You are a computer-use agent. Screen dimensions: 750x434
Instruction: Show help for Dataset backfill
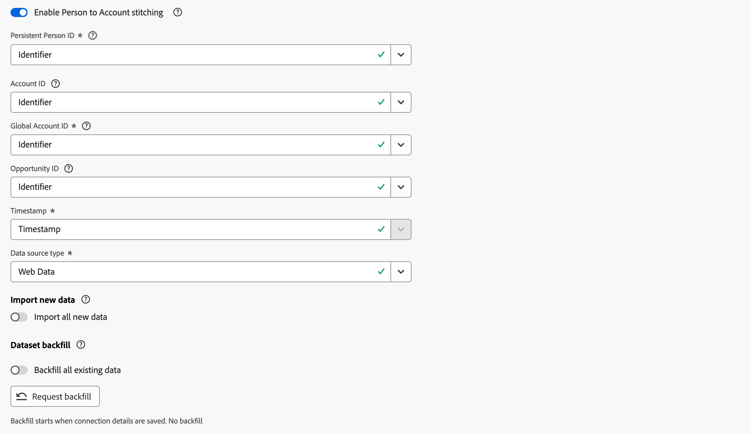[81, 345]
